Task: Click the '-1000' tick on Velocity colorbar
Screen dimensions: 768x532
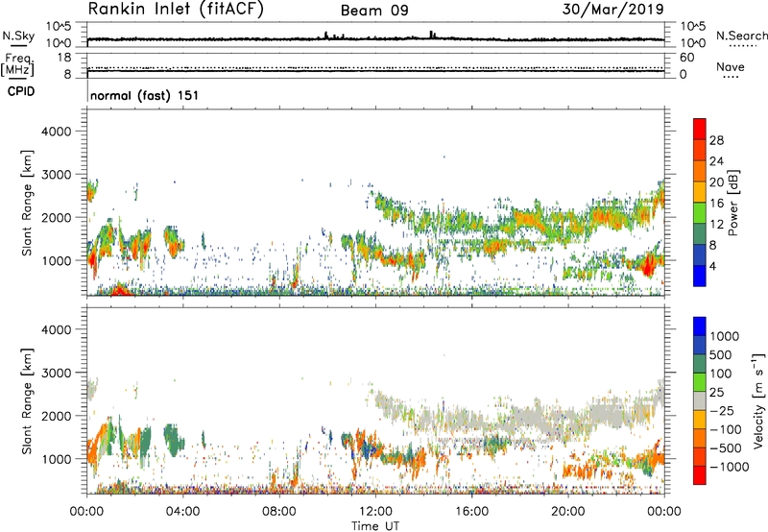Action: (729, 467)
